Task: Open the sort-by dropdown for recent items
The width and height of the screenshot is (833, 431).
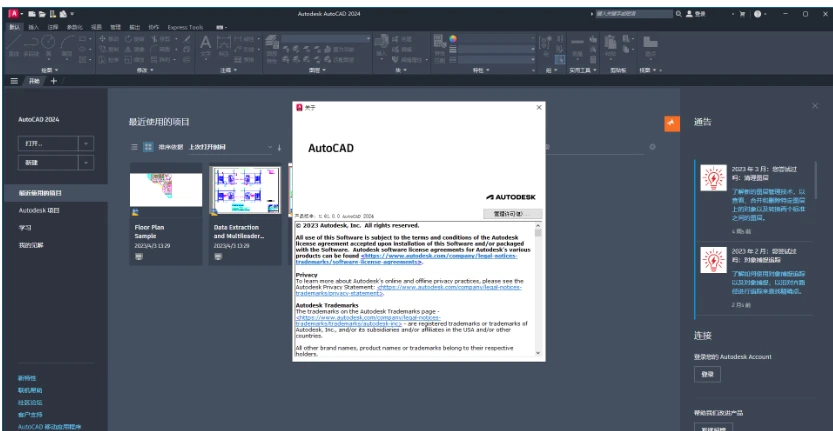Action: tap(230, 147)
